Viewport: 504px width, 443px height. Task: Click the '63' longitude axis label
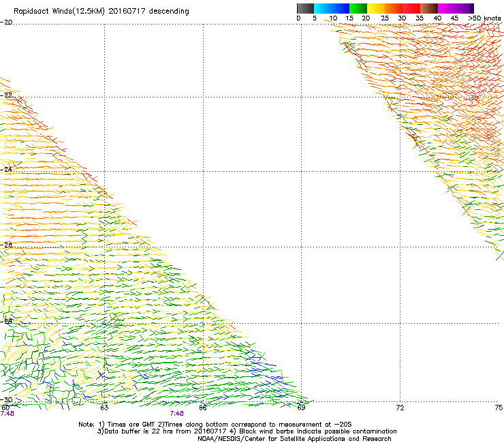tap(104, 408)
